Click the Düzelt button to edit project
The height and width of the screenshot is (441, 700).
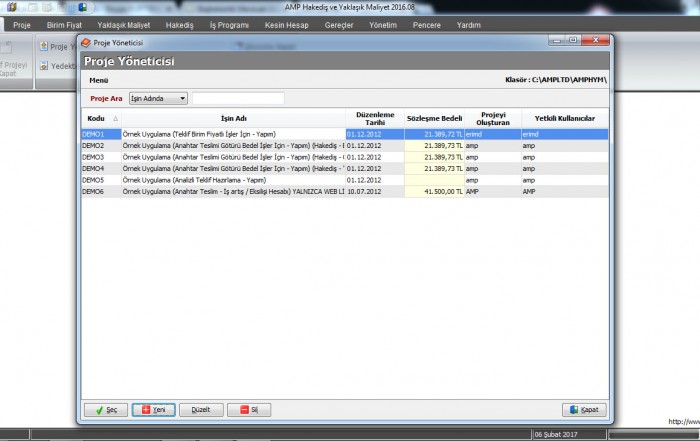click(200, 410)
